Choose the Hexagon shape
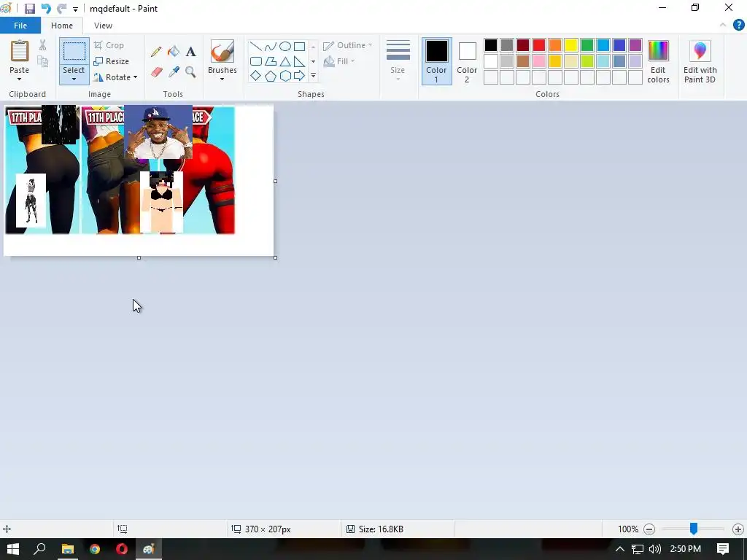The width and height of the screenshot is (747, 560). [x=285, y=76]
